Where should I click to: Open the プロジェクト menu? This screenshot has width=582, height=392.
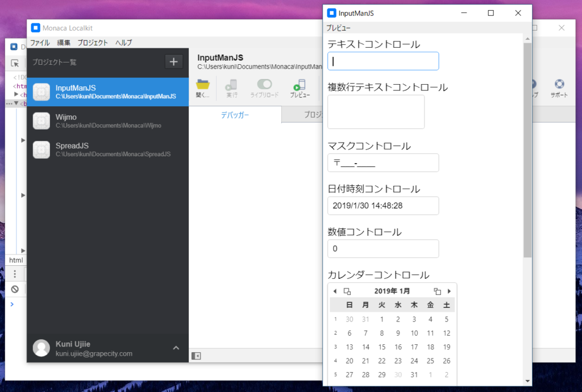coord(93,43)
